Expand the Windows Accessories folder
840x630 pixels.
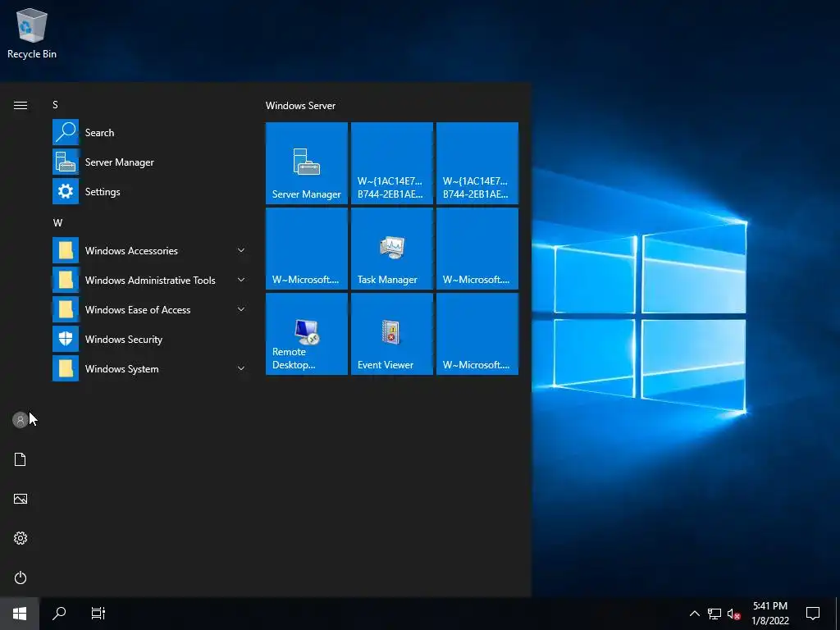pyautogui.click(x=150, y=250)
